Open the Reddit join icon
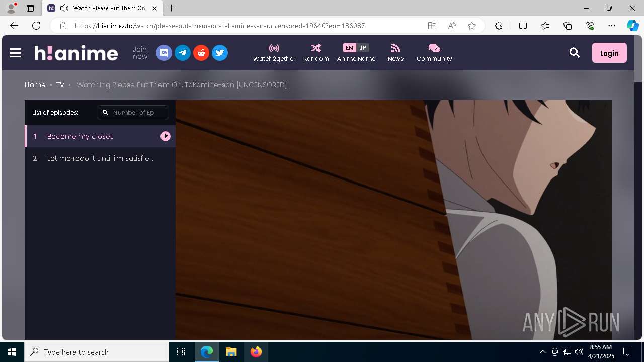 pos(201,53)
